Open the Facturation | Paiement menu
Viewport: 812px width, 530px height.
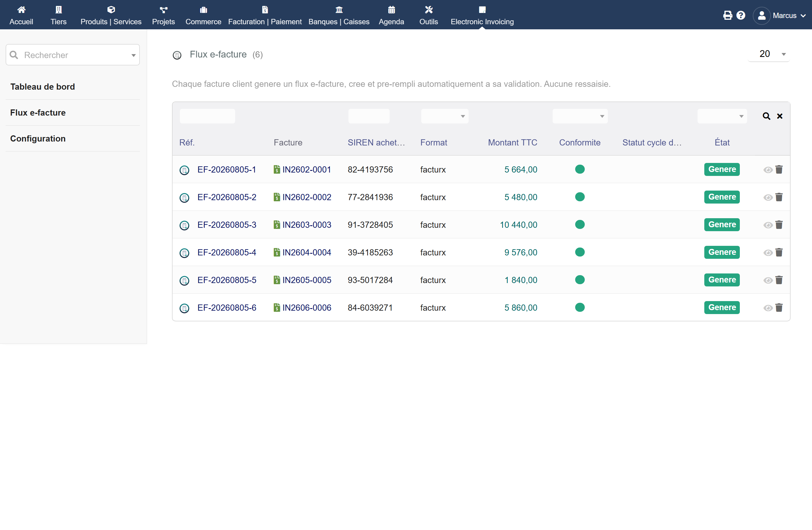(x=265, y=15)
